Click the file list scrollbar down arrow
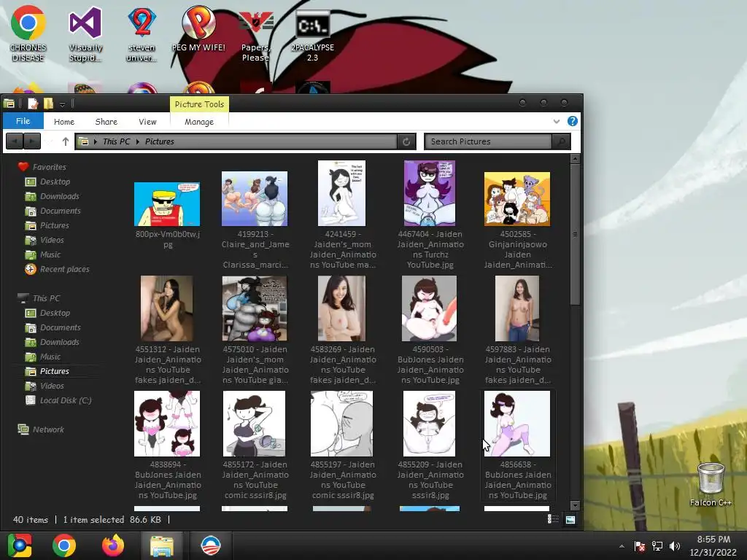747x560 pixels. point(575,506)
